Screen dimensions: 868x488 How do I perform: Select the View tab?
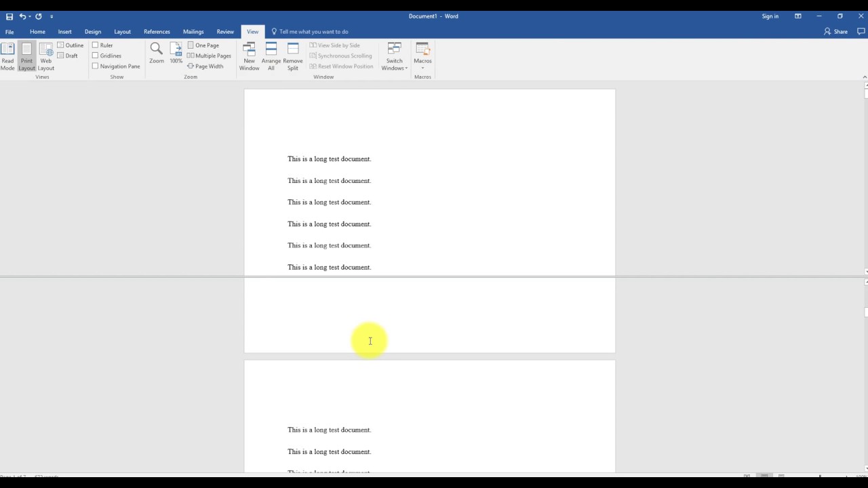coord(252,32)
